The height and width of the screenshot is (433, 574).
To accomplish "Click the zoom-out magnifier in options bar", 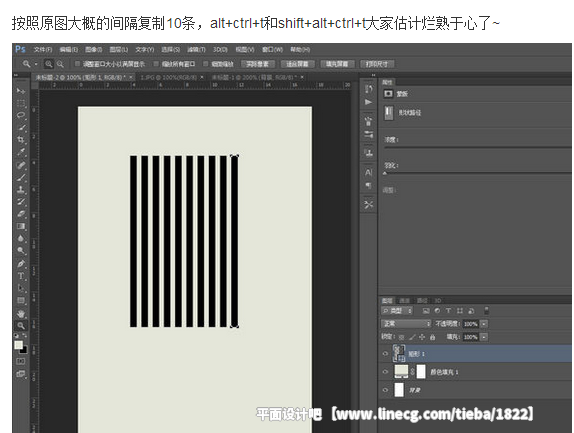I will coord(60,64).
